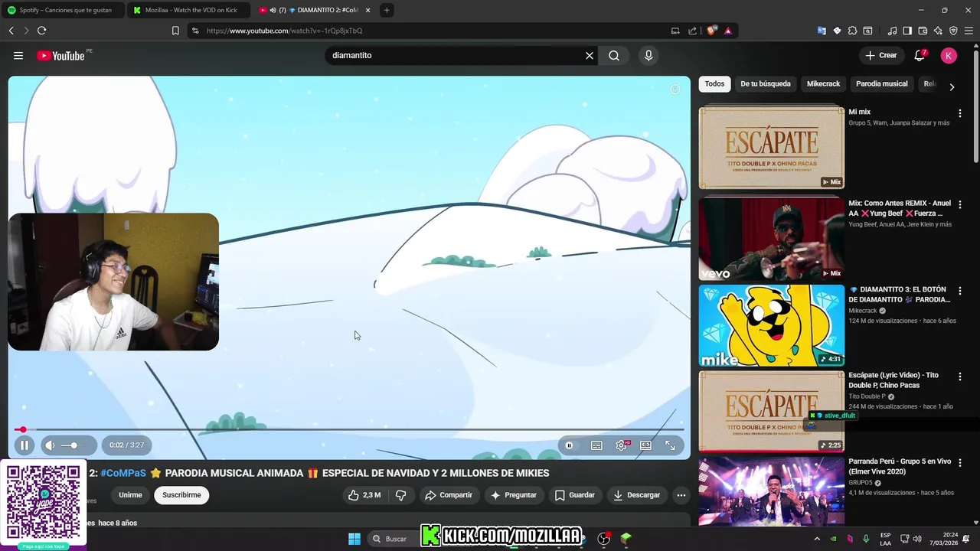Screen dimensions: 980x551
Task: Click the Preguntar AI button
Action: coord(513,495)
